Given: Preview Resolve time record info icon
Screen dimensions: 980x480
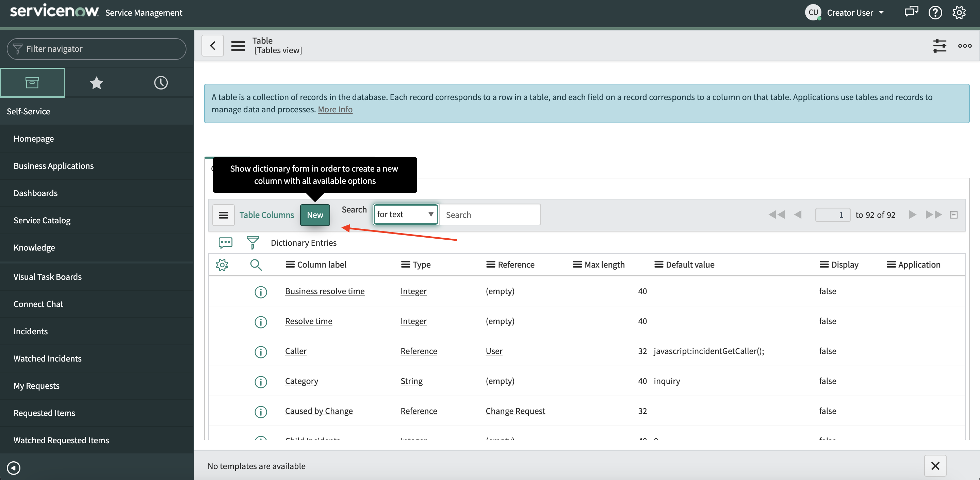Looking at the screenshot, I should [x=261, y=322].
